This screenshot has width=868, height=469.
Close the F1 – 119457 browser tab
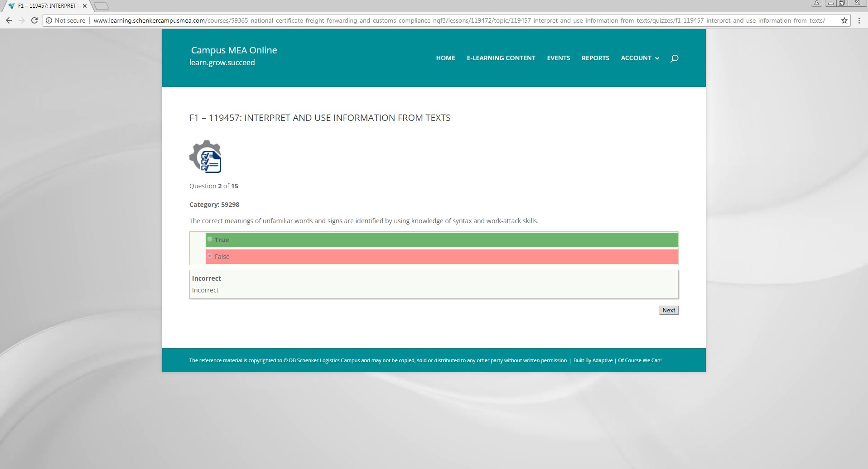click(x=85, y=6)
